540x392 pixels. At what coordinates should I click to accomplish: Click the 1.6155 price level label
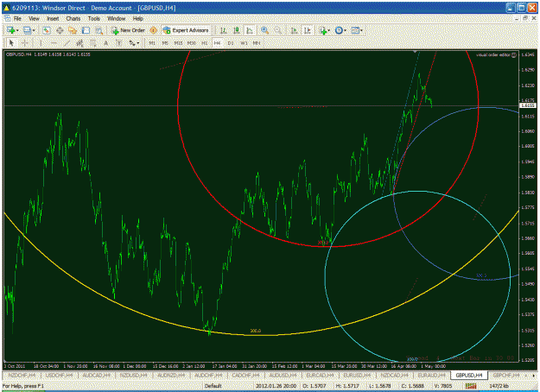click(528, 105)
